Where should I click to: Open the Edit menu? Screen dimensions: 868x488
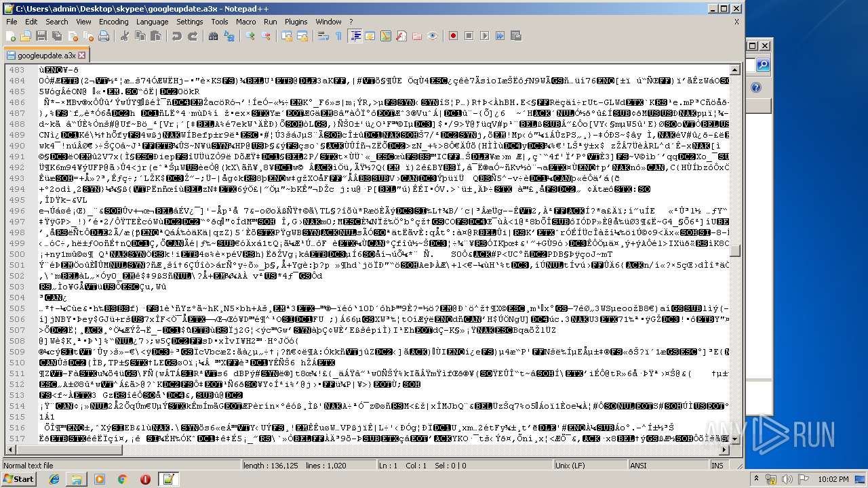coord(31,22)
